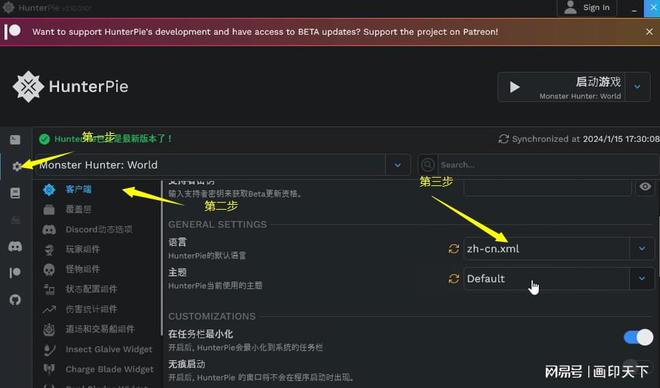
Task: Expand the zh-cn.xml language dropdown
Action: 641,249
